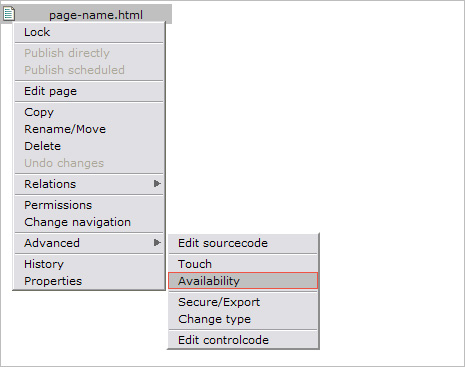
Task: Open Edit controlcode in the submenu
Action: point(243,340)
